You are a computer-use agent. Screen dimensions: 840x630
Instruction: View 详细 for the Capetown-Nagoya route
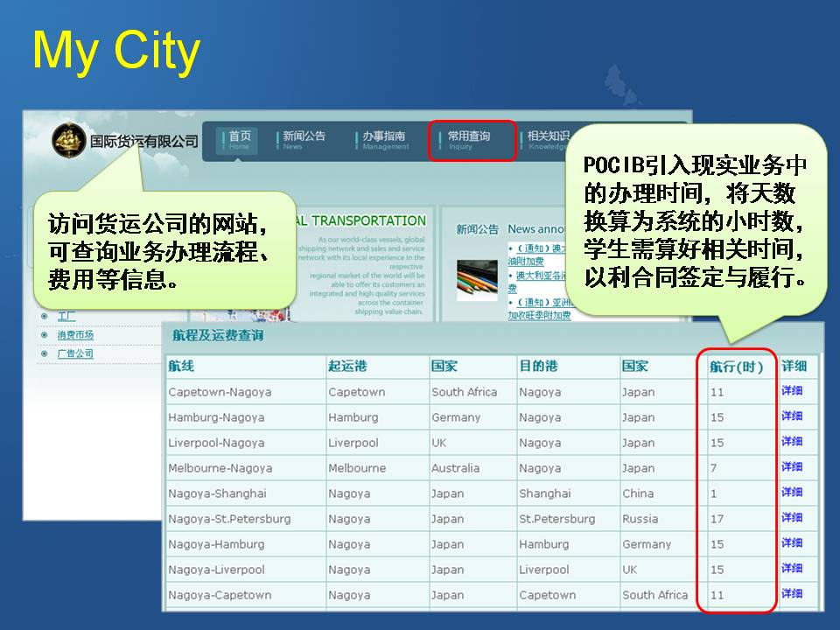(x=792, y=391)
